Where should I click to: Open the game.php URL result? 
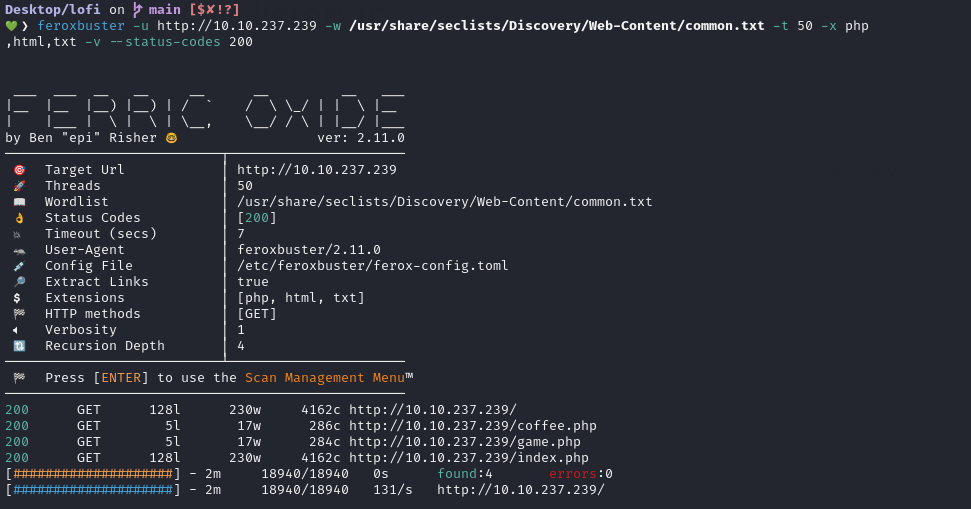[x=464, y=442]
